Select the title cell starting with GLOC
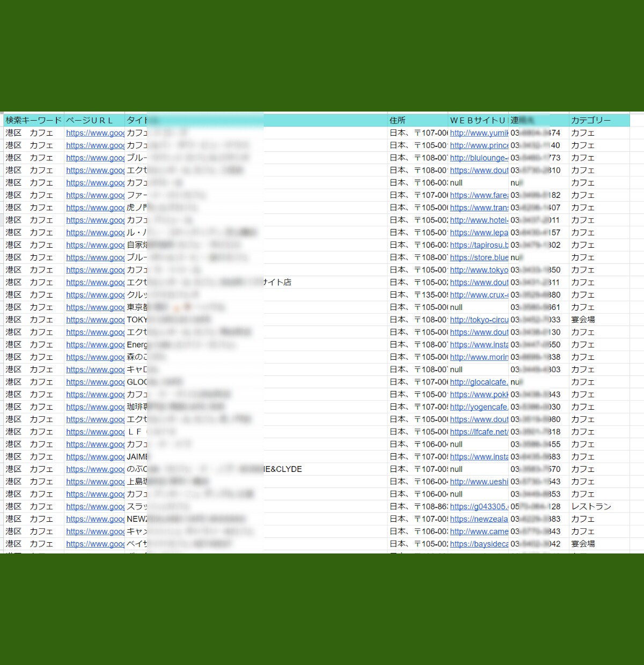Viewport: 644px width, 665px height. click(256, 382)
